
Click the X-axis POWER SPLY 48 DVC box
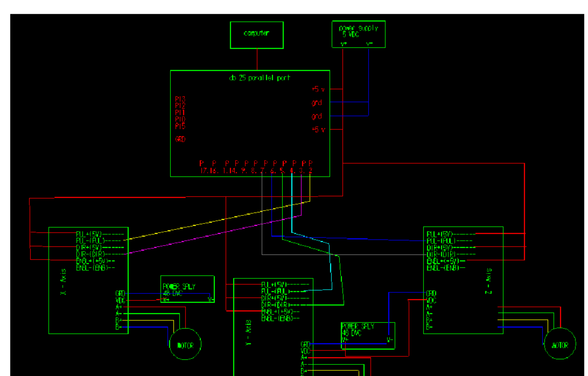point(187,289)
